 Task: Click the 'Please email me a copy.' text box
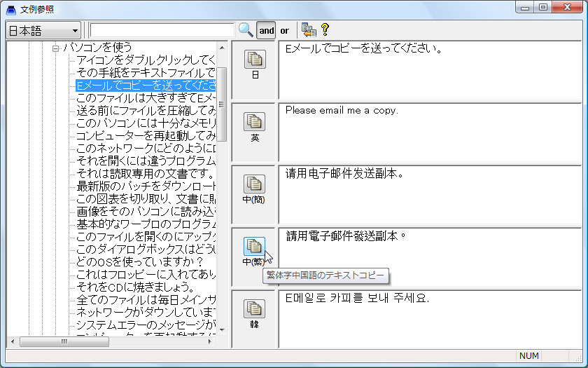[430, 132]
